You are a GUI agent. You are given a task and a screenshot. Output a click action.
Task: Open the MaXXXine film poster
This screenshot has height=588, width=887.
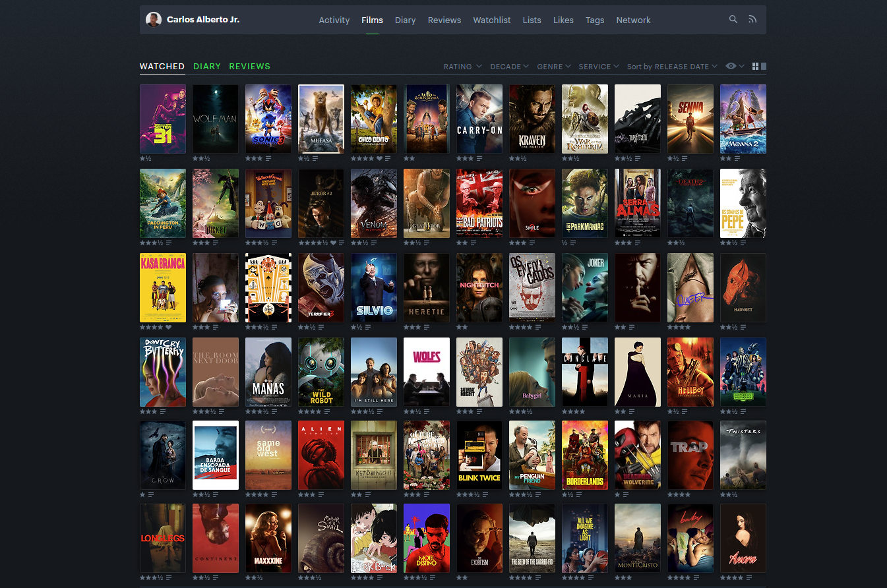[x=268, y=538]
